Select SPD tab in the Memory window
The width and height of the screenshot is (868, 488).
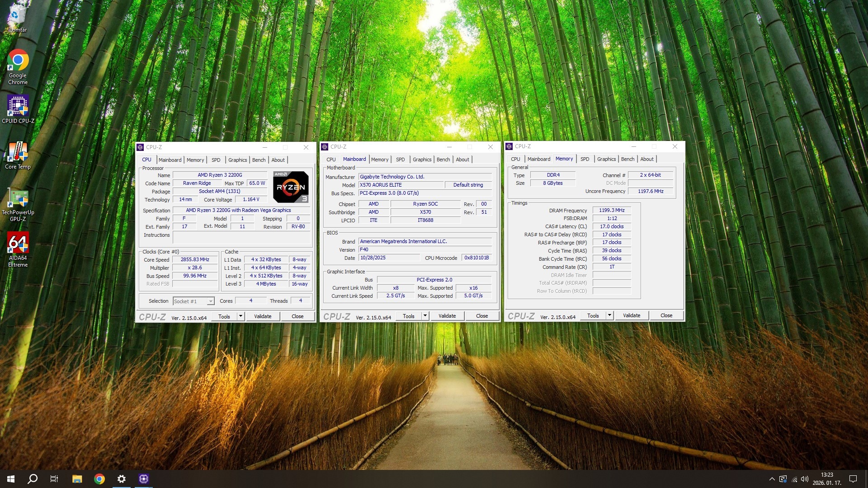[585, 159]
